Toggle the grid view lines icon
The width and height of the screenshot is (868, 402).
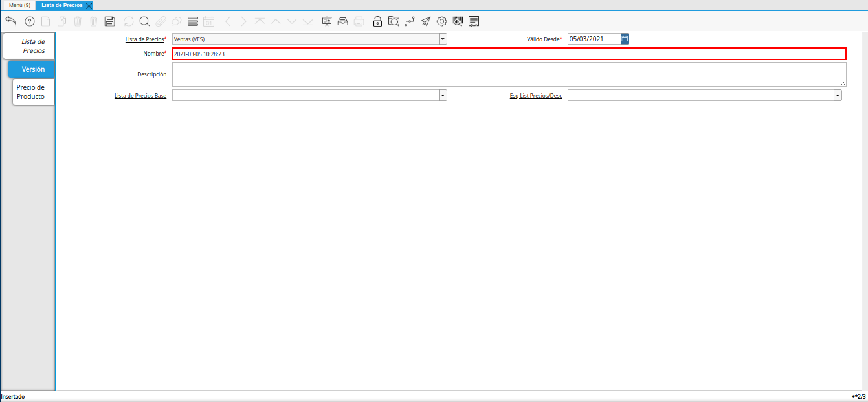[x=192, y=21]
